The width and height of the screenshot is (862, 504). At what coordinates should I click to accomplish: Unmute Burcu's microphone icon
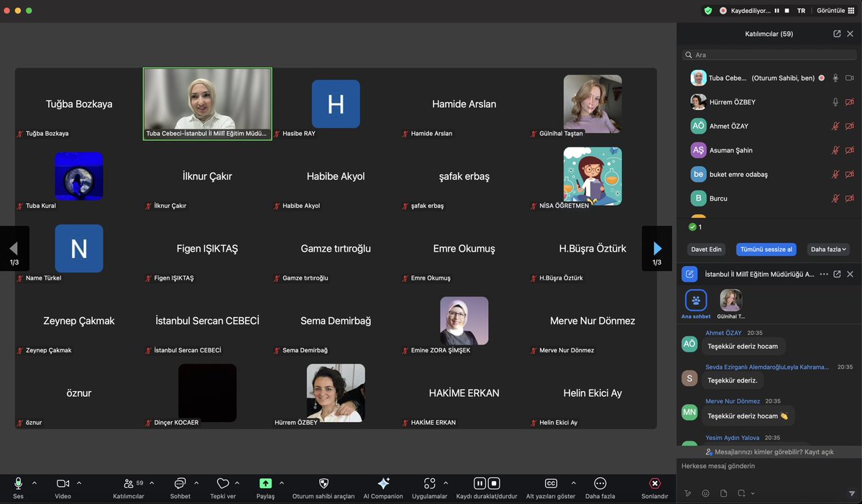point(835,198)
